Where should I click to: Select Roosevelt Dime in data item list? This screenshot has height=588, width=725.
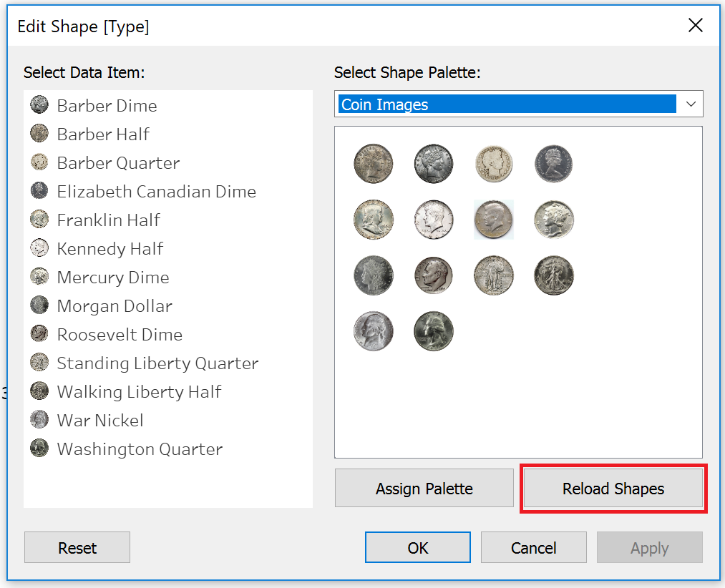[168, 335]
